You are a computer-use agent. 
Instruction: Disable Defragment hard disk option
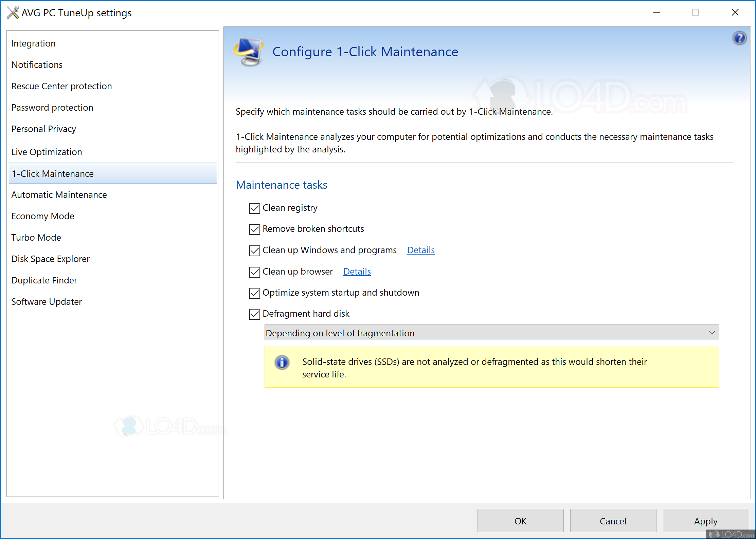pos(255,314)
